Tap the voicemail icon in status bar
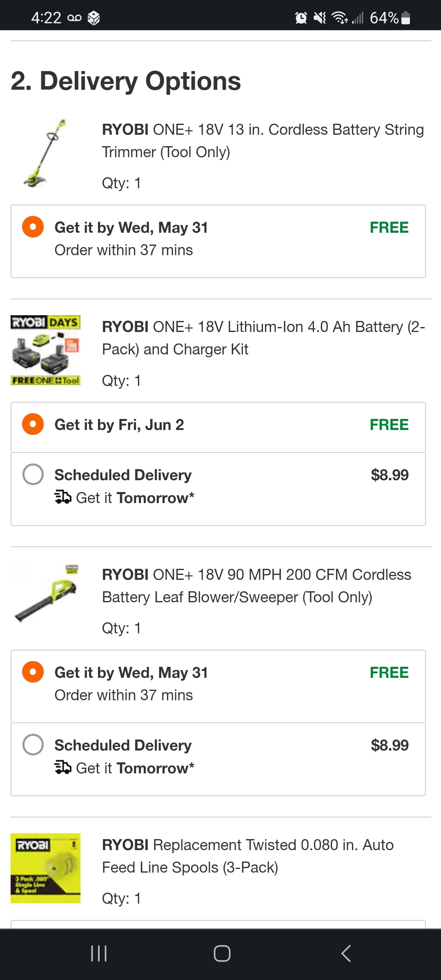Image resolution: width=441 pixels, height=980 pixels. coord(74,18)
